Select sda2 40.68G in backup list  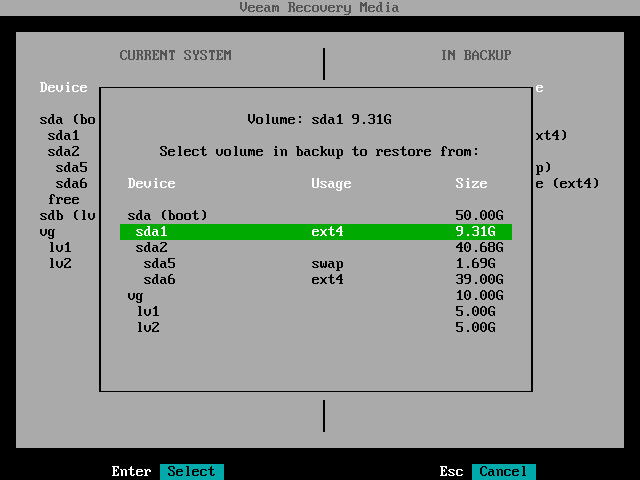(x=316, y=247)
